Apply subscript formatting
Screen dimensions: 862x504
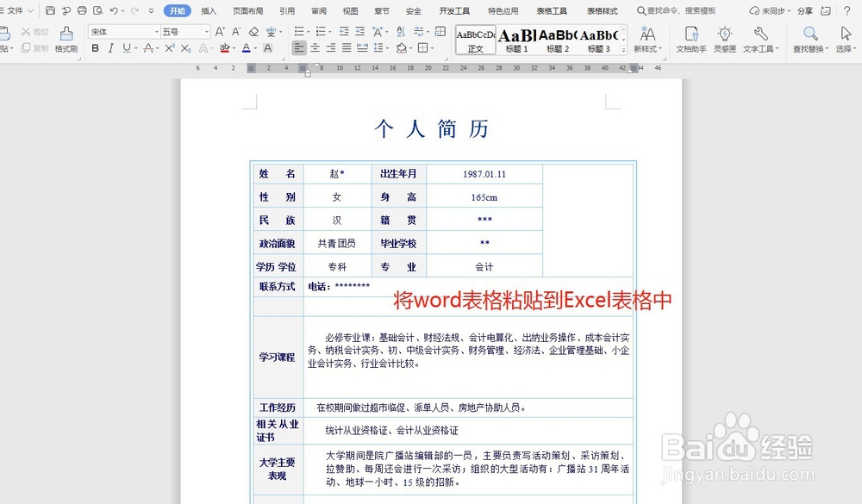186,48
